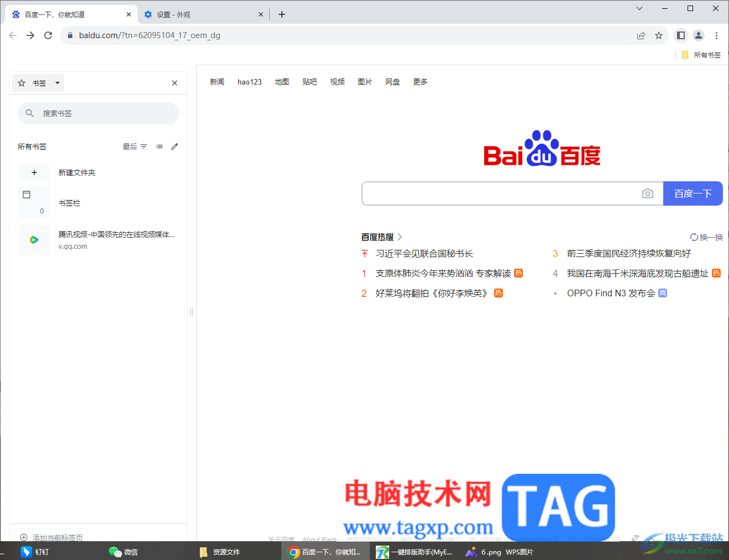The height and width of the screenshot is (560, 729).
Task: Open 钉钉 from the taskbar
Action: [35, 552]
